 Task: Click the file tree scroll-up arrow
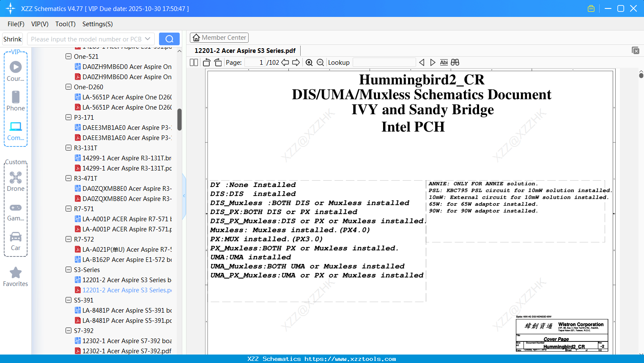point(179,51)
